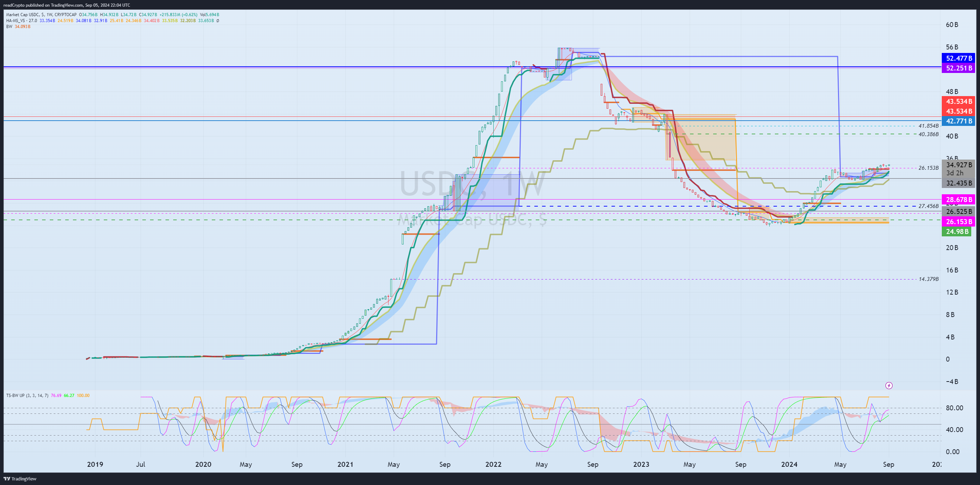Viewport: 980px width, 485px height.
Task: Click the 60 B price scale tick
Action: pyautogui.click(x=952, y=25)
